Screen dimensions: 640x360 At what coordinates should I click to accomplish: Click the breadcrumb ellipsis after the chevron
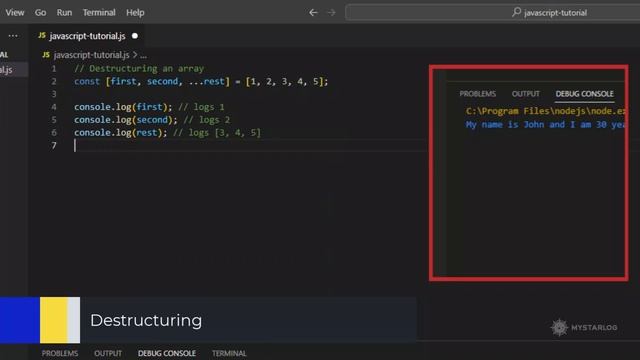tap(143, 55)
